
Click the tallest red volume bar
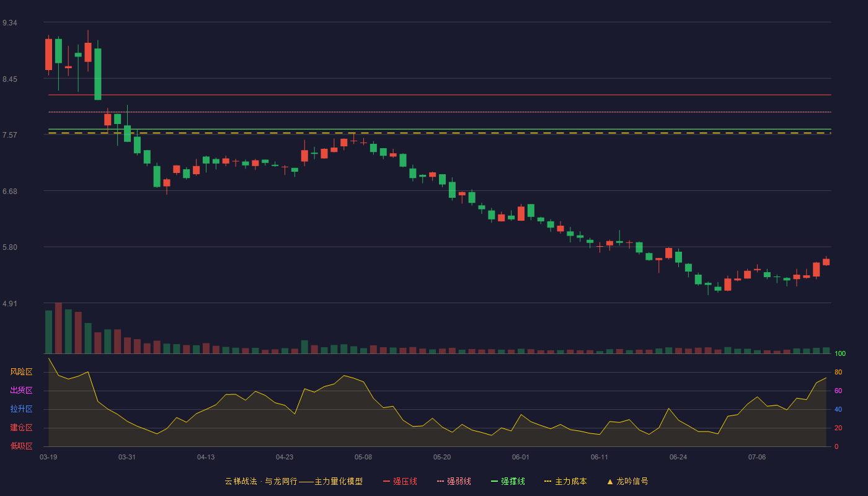pos(58,329)
